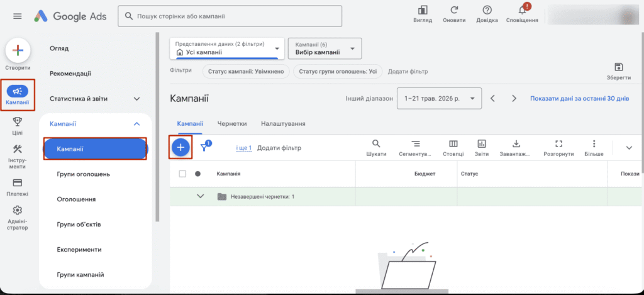Image resolution: width=644 pixels, height=295 pixels.
Task: Select the highlighted Кампанії sub-item
Action: [96, 148]
